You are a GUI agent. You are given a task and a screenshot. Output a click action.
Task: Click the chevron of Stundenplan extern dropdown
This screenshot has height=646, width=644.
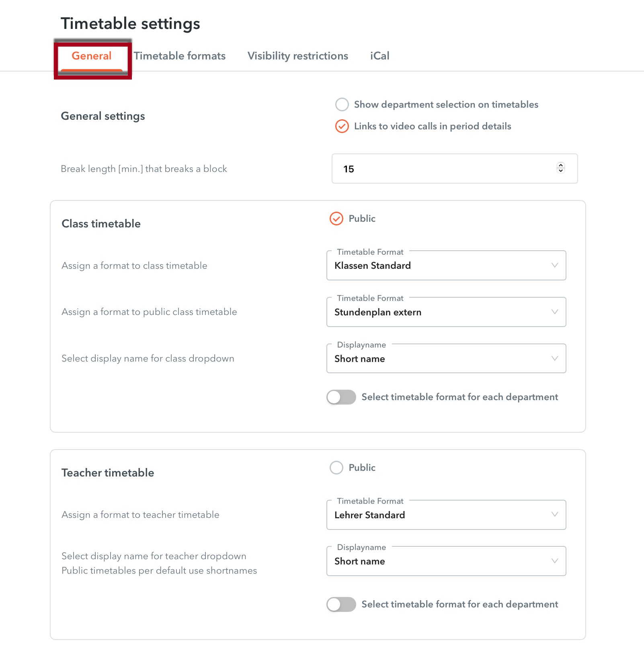point(555,312)
